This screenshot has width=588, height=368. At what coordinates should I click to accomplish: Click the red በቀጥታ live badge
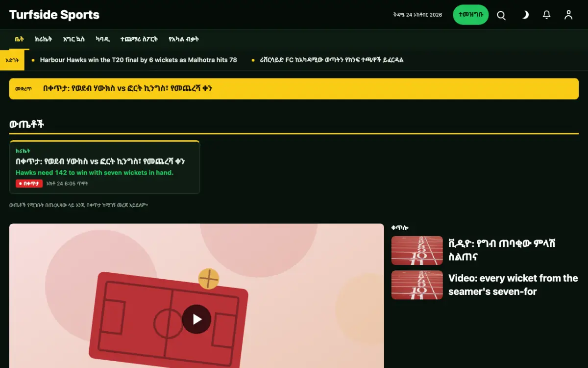click(29, 184)
